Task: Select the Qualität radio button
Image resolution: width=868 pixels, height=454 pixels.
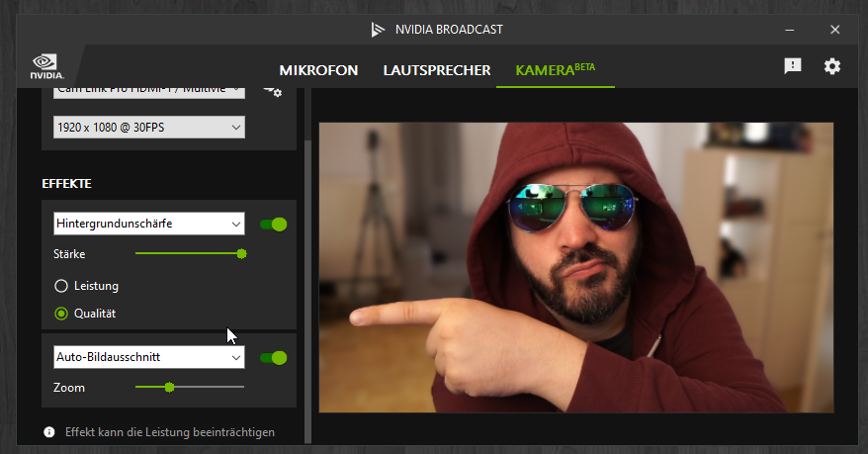Action: click(x=61, y=314)
